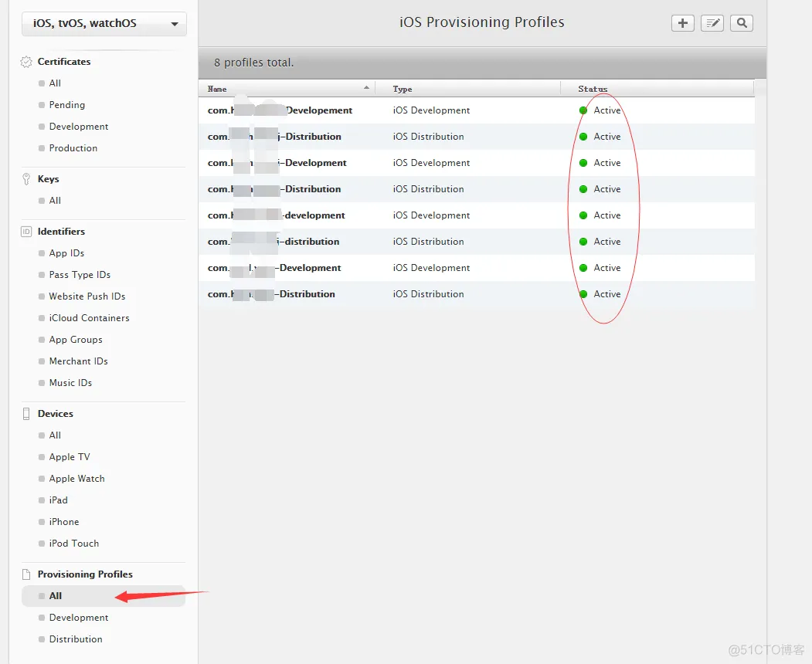Open App Groups
Image resolution: width=812 pixels, height=664 pixels.
[76, 340]
